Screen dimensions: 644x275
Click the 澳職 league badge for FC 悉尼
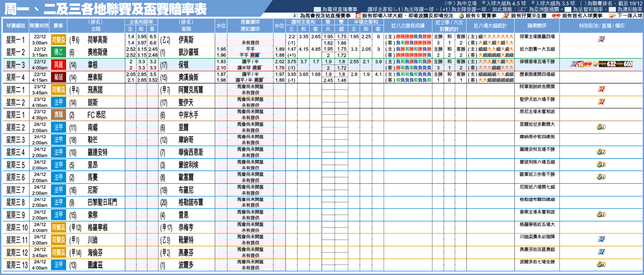[59, 114]
